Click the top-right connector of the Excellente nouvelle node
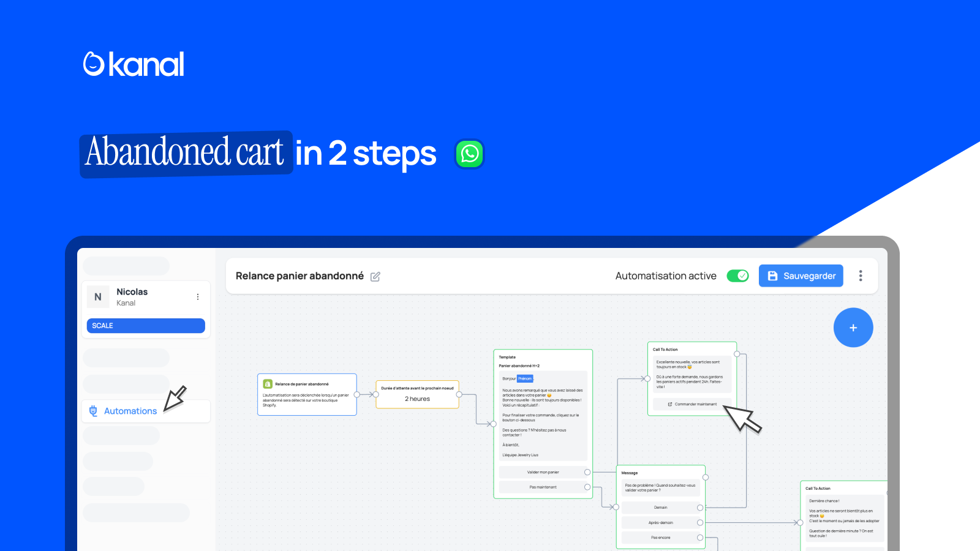Image resolution: width=980 pixels, height=551 pixels. click(737, 354)
